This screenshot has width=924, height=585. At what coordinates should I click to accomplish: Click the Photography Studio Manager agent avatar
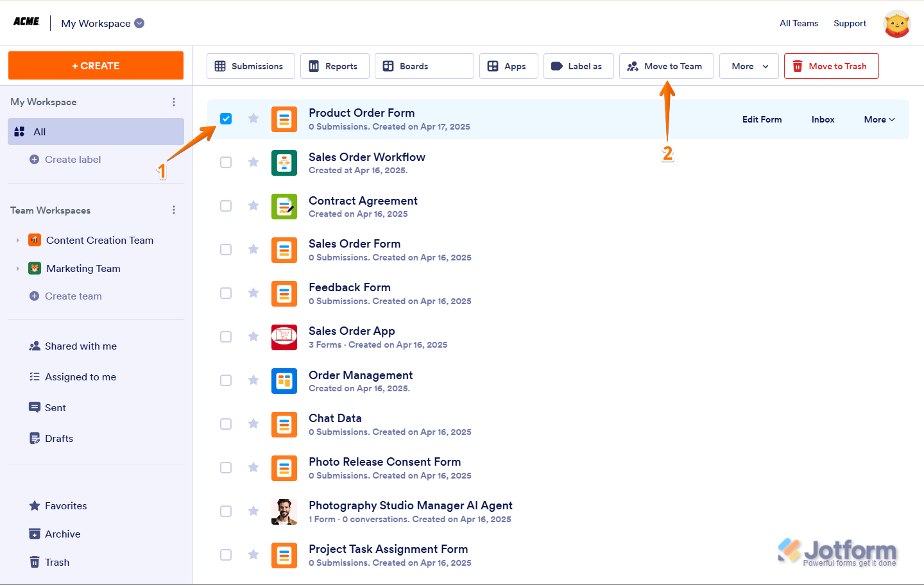click(284, 511)
